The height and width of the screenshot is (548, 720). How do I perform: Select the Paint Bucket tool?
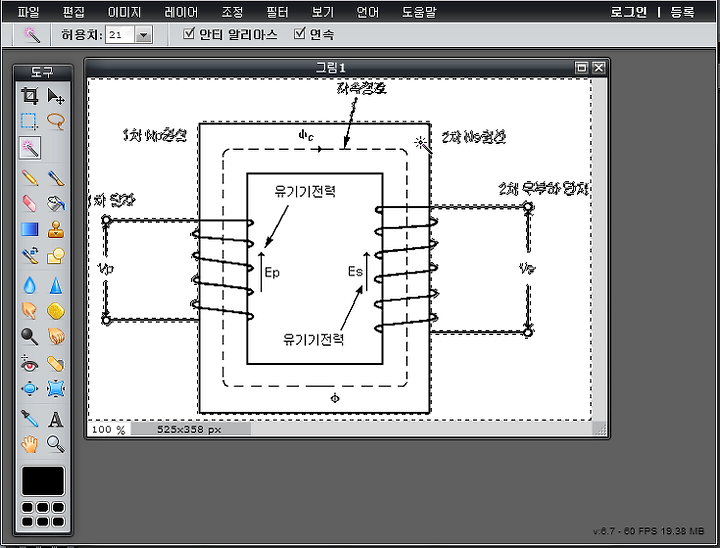tap(56, 203)
